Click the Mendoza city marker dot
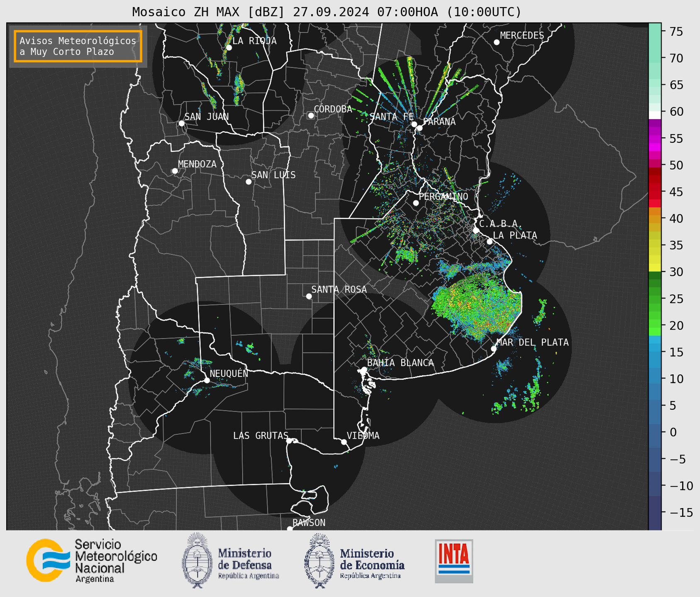The image size is (700, 597). coord(175,171)
